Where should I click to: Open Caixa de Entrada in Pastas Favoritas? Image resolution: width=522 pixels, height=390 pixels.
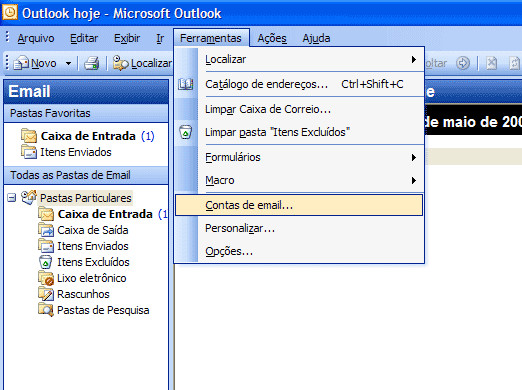[x=88, y=136]
